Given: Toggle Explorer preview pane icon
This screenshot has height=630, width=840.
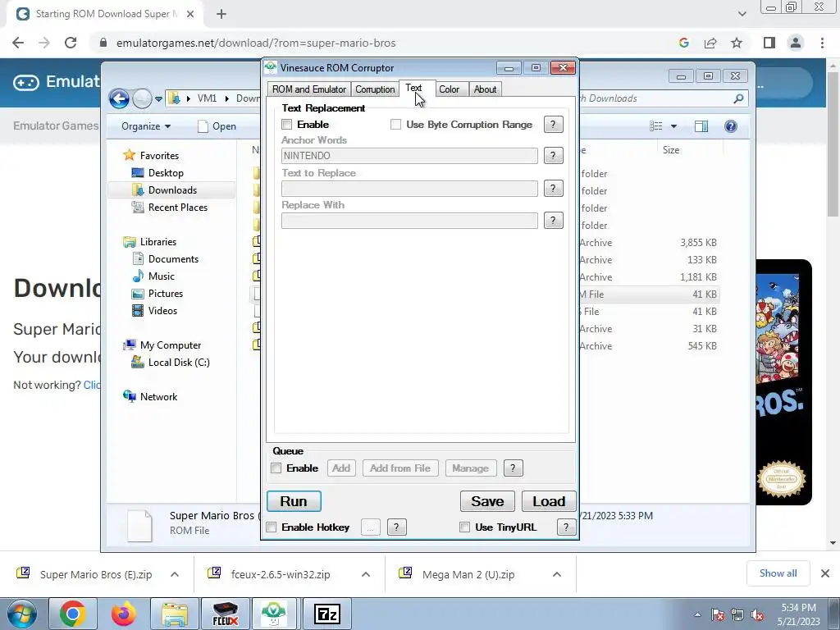Looking at the screenshot, I should (701, 126).
